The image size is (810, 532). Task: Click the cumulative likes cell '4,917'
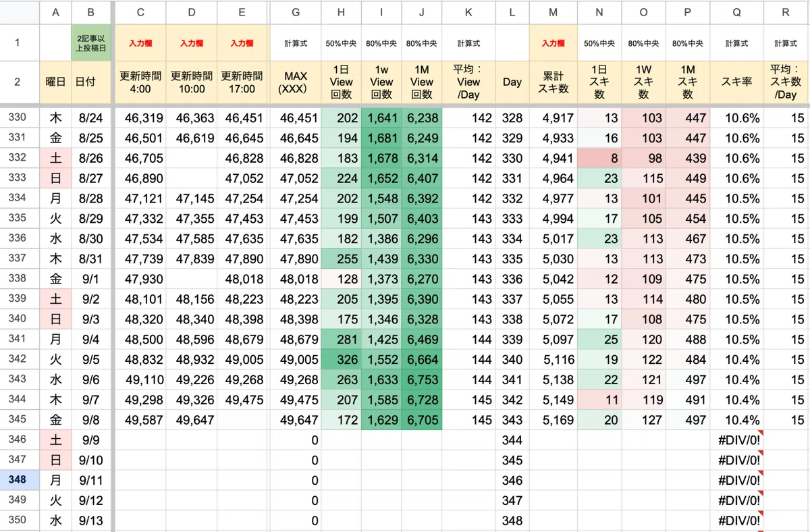(553, 118)
